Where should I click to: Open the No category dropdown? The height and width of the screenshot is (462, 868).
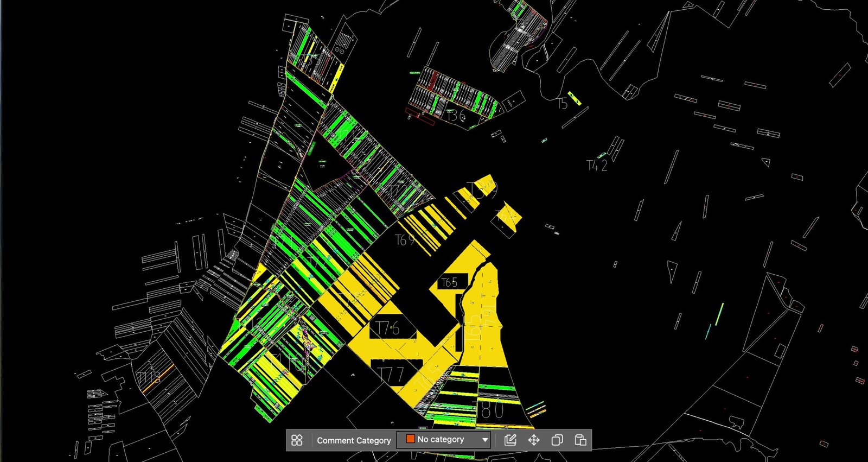pos(443,440)
